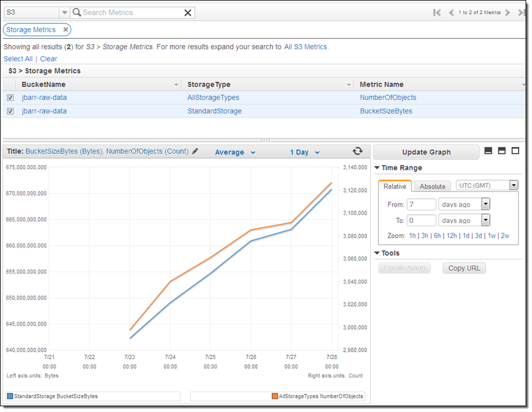This screenshot has width=532, height=412.
Task: Uncheck the BucketSizeBytes metric row
Action: click(x=10, y=111)
